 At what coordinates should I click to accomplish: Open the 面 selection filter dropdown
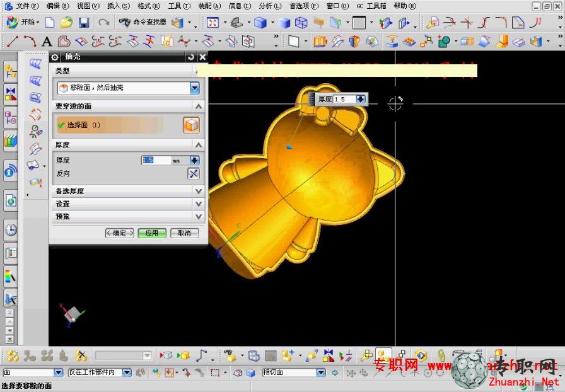click(x=59, y=372)
